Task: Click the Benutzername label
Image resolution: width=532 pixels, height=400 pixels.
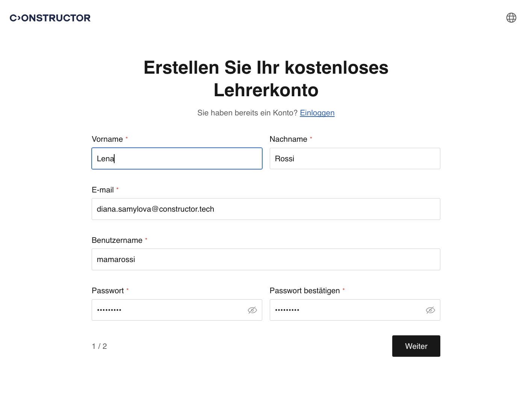Action: click(x=117, y=240)
